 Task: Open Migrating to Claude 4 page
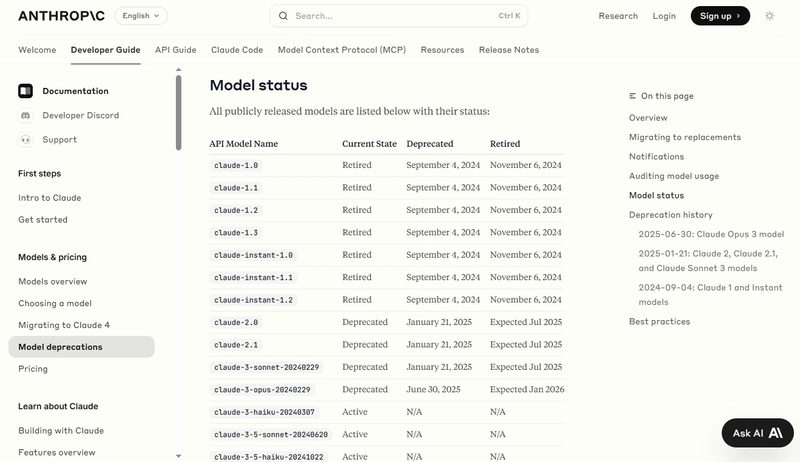tap(64, 325)
